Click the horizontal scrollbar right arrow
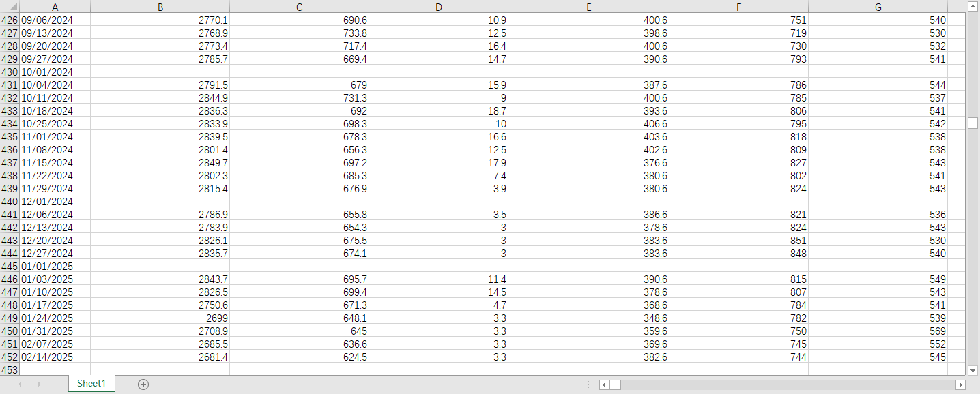The image size is (980, 394). click(x=961, y=385)
